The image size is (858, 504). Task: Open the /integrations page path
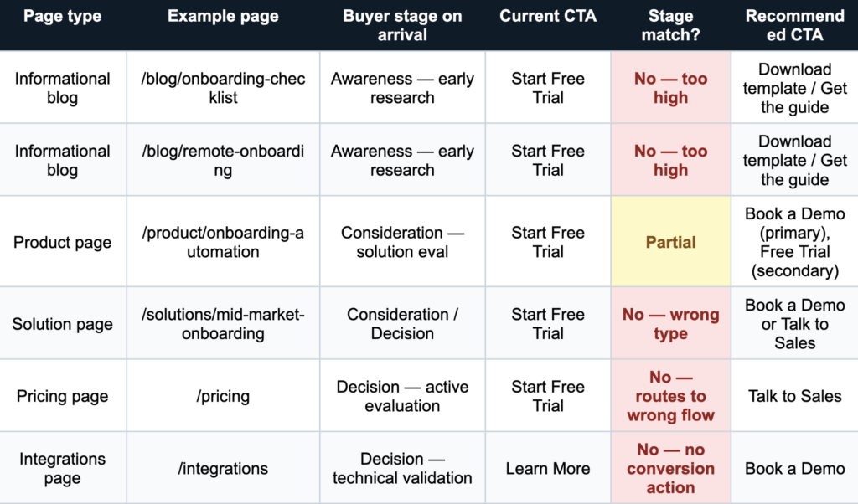[223, 468]
